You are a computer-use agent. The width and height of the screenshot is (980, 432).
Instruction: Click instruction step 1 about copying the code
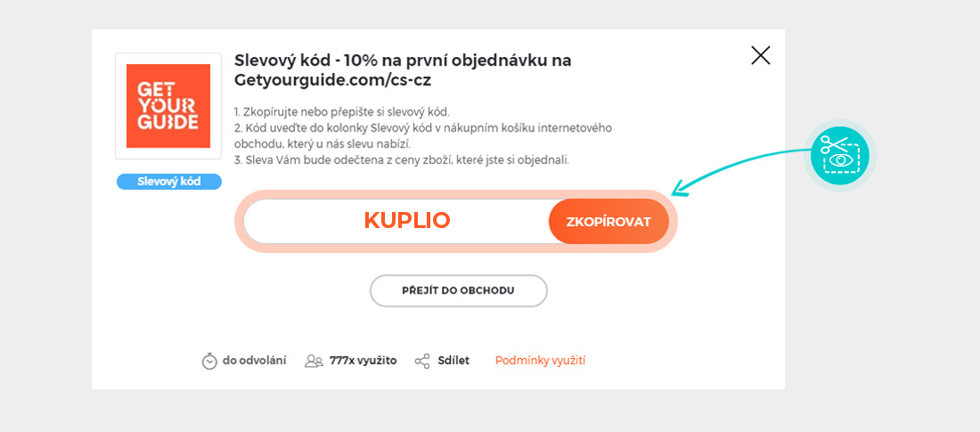(x=342, y=112)
